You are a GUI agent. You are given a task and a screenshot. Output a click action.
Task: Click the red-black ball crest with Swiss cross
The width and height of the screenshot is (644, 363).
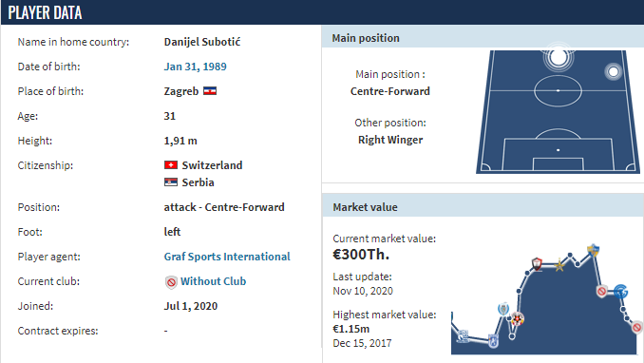tap(517, 318)
